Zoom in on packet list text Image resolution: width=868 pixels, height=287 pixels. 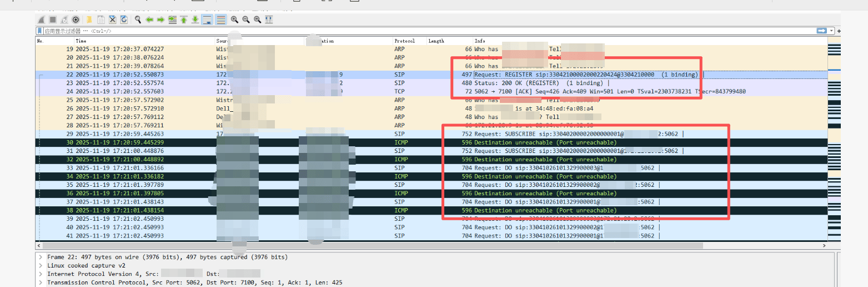click(234, 19)
